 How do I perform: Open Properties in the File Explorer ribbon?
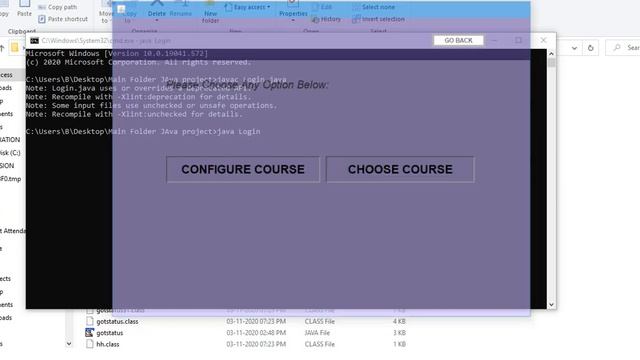pos(293,11)
